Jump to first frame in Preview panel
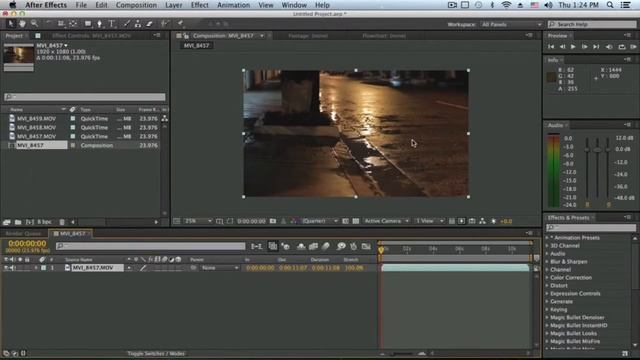The width and height of the screenshot is (640, 360). pyautogui.click(x=551, y=47)
